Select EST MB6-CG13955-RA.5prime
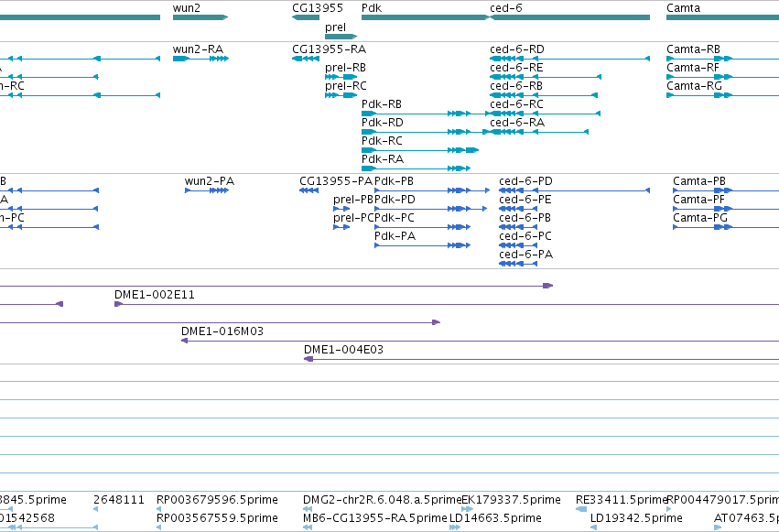 [308, 527]
